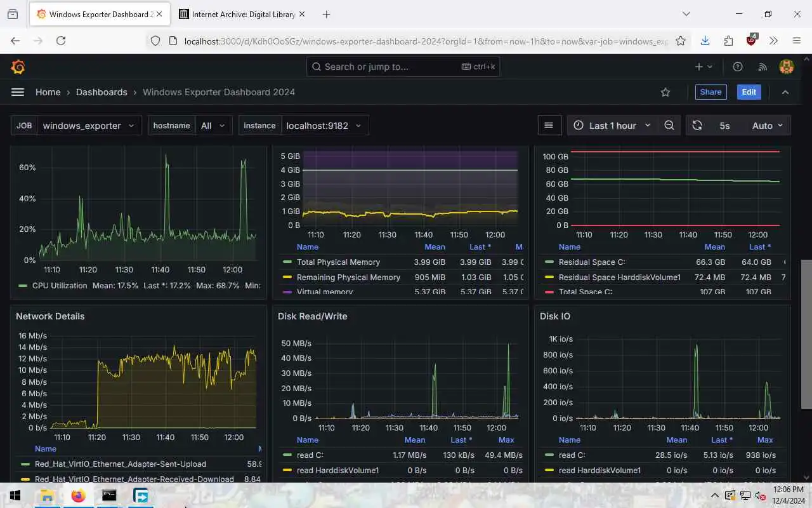Go to Dashboards breadcrumb
This screenshot has width=812, height=508.
click(x=101, y=92)
